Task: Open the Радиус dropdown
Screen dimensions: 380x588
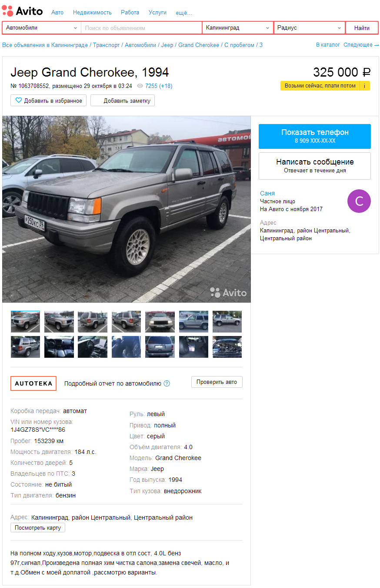Action: 310,28
